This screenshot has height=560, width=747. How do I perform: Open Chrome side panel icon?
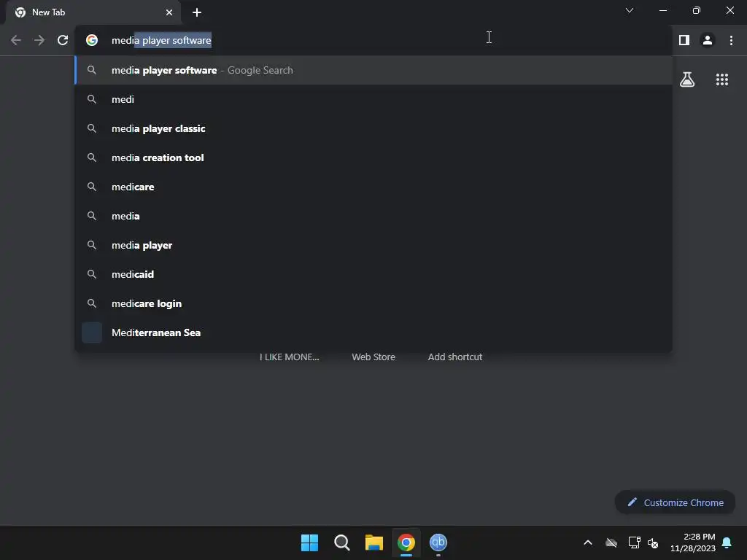(684, 41)
